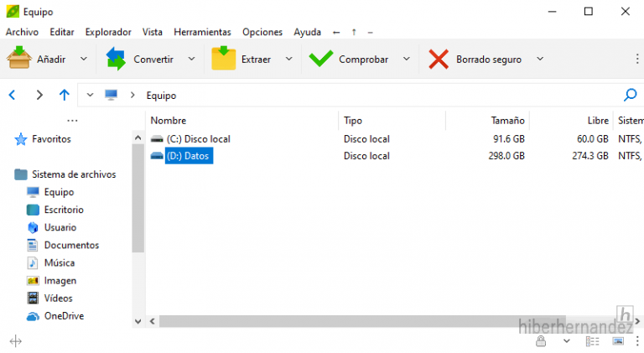Viewport: 644px width, 353px height.
Task: Select Documentos in the sidebar tree
Action: tap(71, 245)
